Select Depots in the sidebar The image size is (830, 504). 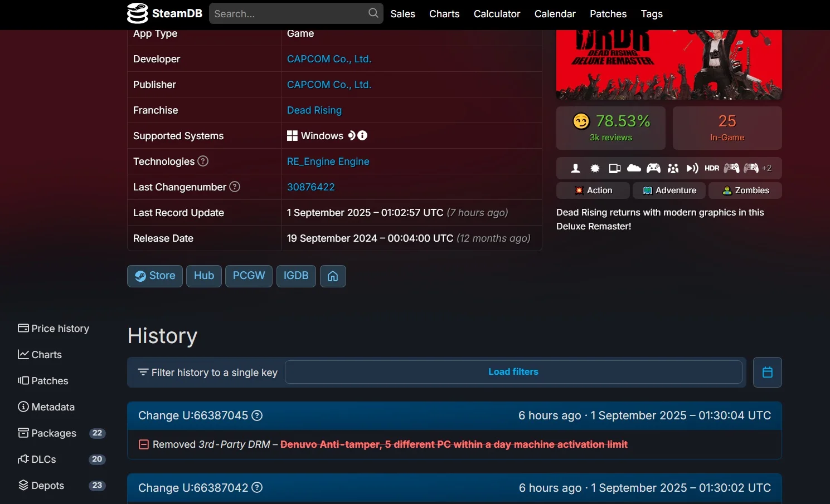pos(61,486)
